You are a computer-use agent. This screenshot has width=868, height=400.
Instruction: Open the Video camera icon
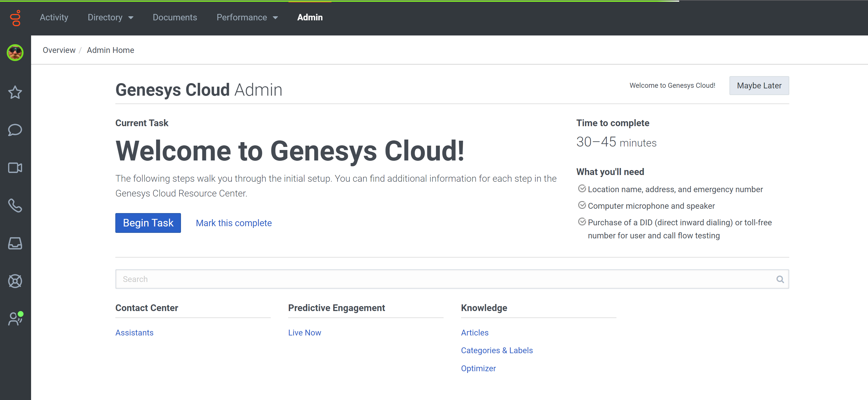pyautogui.click(x=15, y=168)
